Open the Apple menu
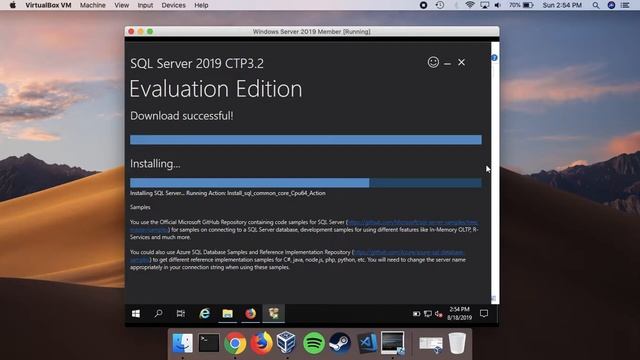 point(13,5)
